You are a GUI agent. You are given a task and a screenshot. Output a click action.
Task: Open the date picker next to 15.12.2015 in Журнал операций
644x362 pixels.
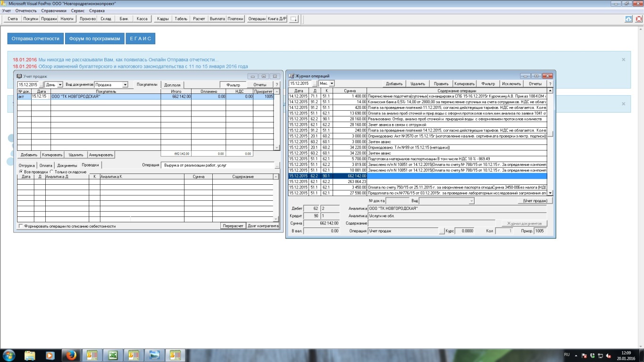315,83
